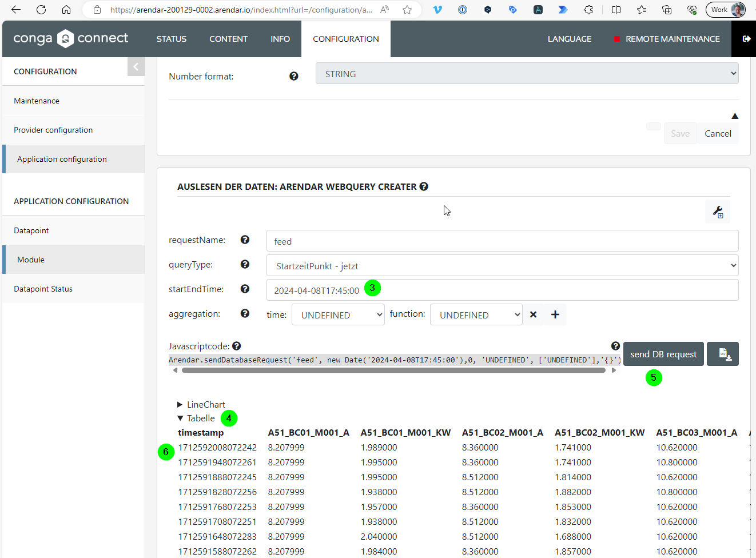756x558 pixels.
Task: Open the browser home page
Action: (66, 10)
